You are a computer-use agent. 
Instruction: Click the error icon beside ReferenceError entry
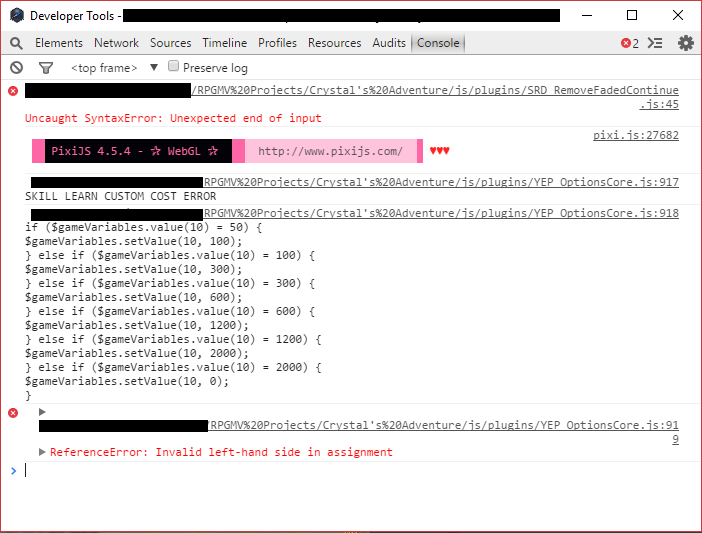coord(13,413)
